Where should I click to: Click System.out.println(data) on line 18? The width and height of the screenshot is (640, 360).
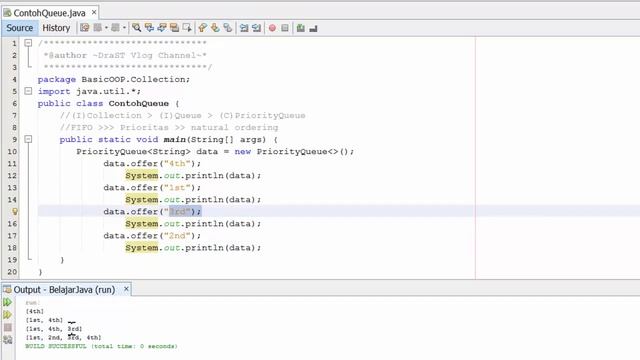click(x=193, y=248)
